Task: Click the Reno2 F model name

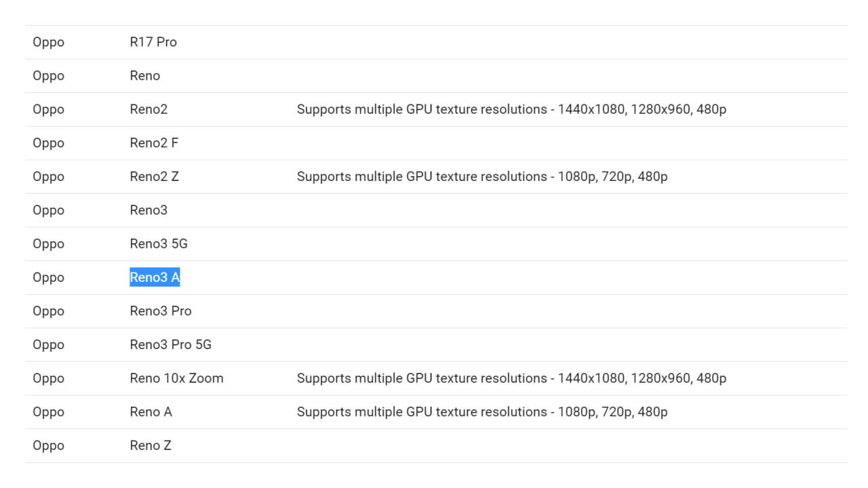Action: [154, 143]
